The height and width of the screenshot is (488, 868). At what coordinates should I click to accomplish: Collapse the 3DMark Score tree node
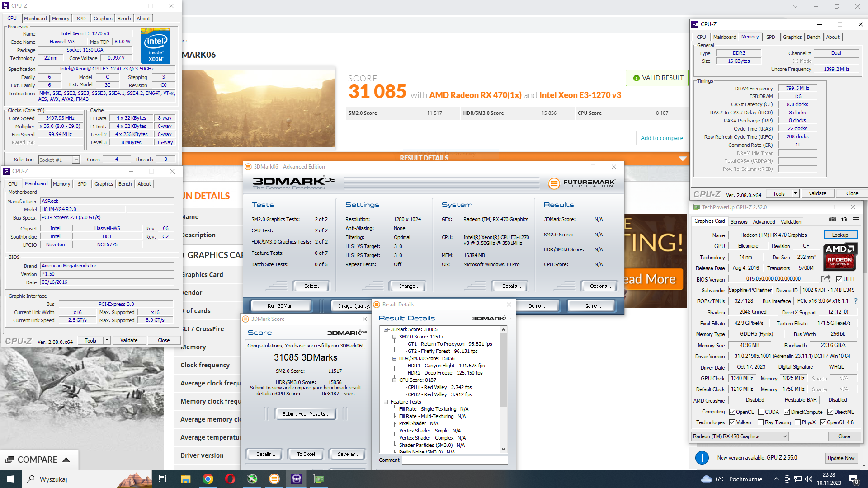pos(386,329)
